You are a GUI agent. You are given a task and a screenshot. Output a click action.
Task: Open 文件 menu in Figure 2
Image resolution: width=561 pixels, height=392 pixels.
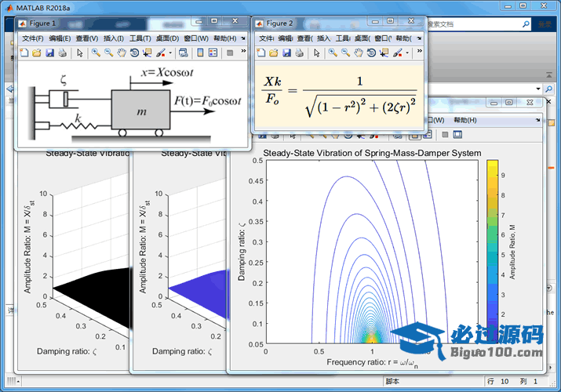(x=267, y=38)
